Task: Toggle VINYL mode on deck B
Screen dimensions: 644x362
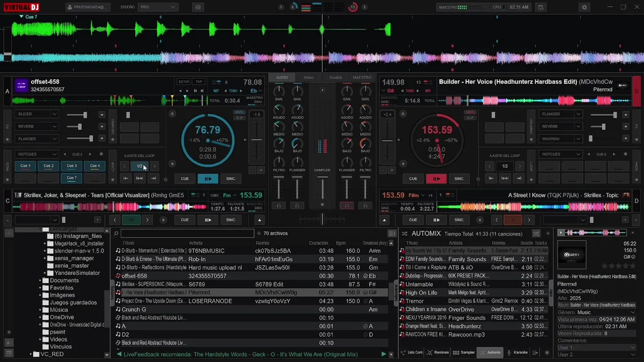Action: [470, 113]
